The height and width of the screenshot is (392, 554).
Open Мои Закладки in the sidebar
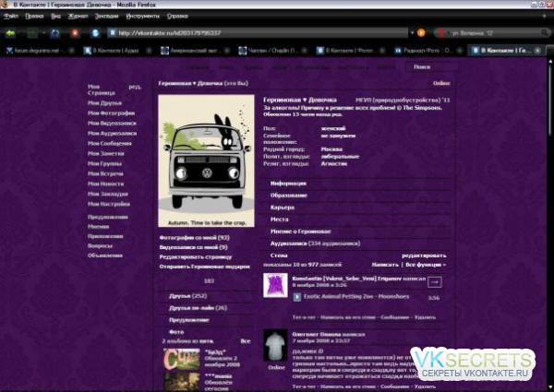coord(108,194)
